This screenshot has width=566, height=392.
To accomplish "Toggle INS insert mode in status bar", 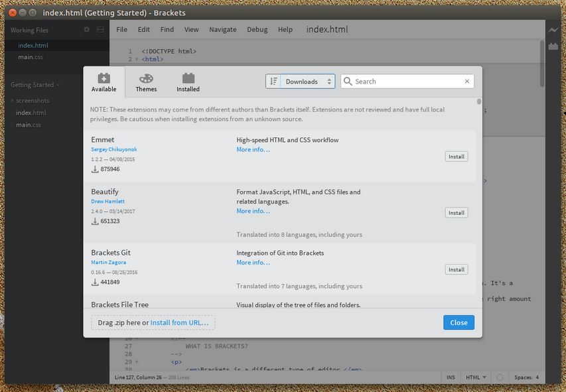I will pos(451,377).
